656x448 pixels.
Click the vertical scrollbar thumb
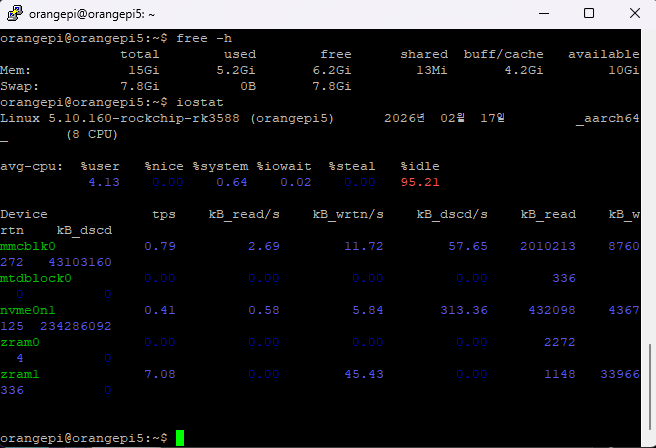[x=649, y=390]
